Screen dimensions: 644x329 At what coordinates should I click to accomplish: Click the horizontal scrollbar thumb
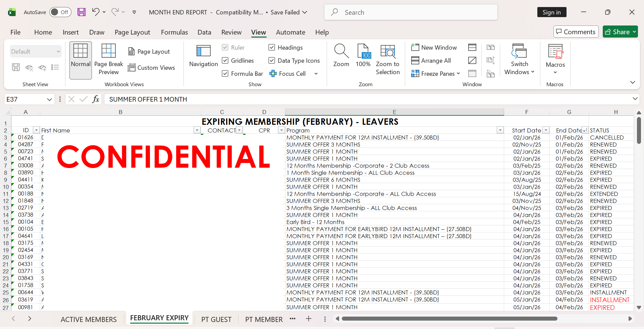pos(449,319)
